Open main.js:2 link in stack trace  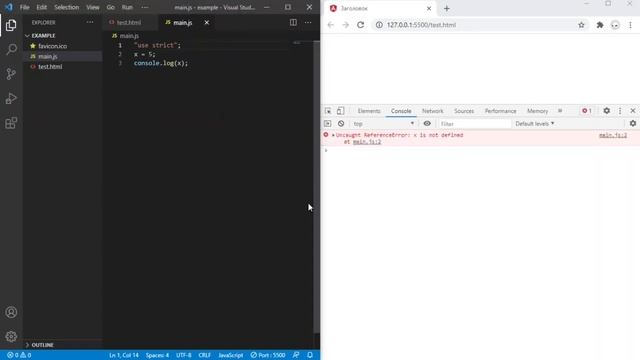(367, 142)
